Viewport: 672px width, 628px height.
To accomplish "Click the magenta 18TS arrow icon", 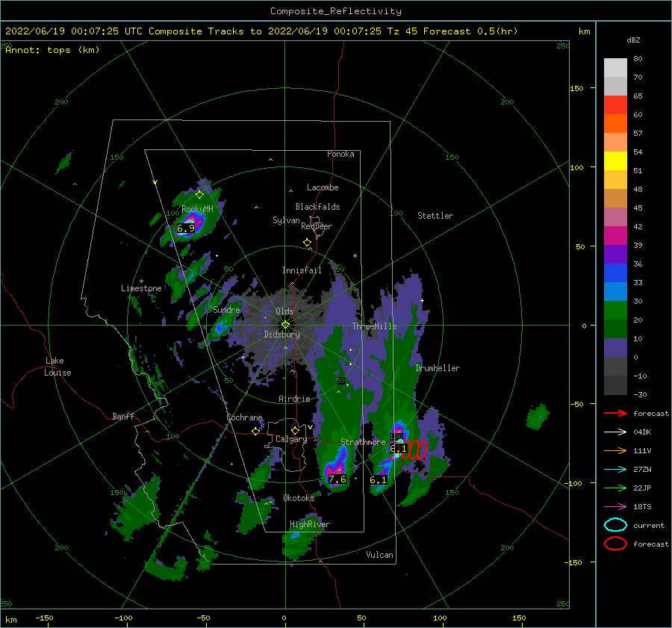I will pyautogui.click(x=615, y=507).
